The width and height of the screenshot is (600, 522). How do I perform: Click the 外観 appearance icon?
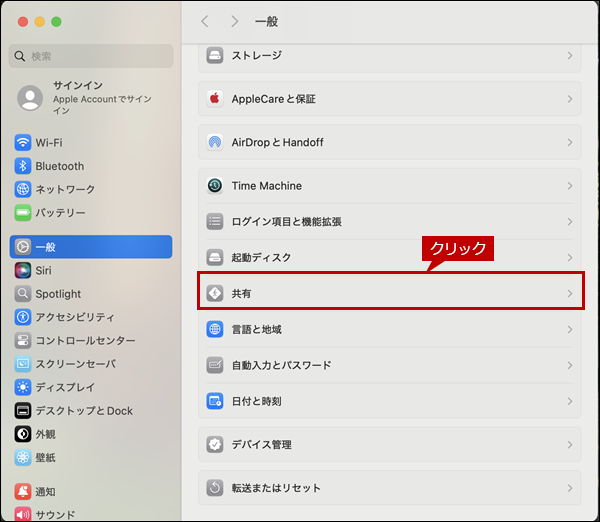pyautogui.click(x=23, y=434)
